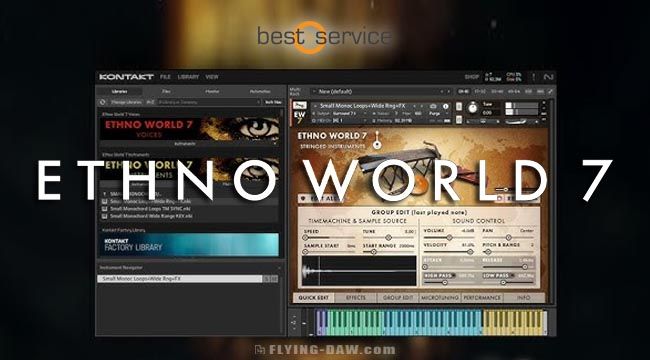Click the instrument header pan slider

(483, 122)
